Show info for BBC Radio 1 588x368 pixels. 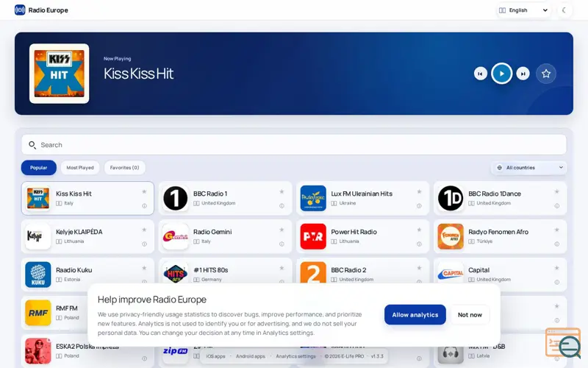click(x=282, y=206)
